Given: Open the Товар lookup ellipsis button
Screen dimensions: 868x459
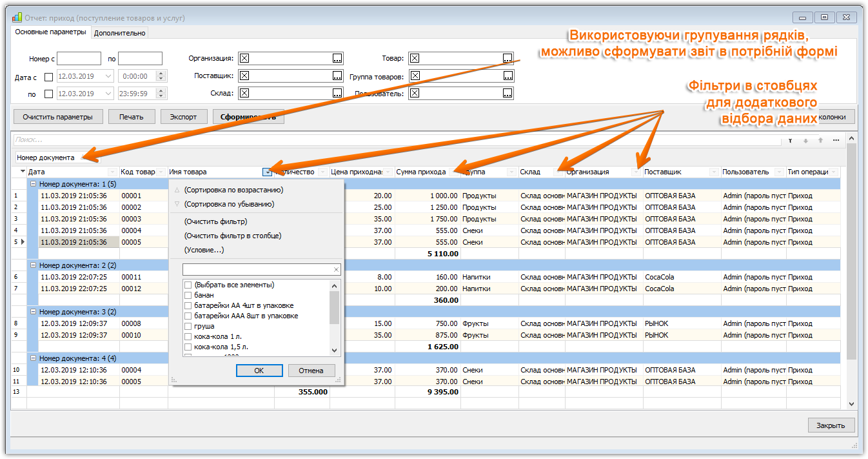Looking at the screenshot, I should tap(508, 59).
